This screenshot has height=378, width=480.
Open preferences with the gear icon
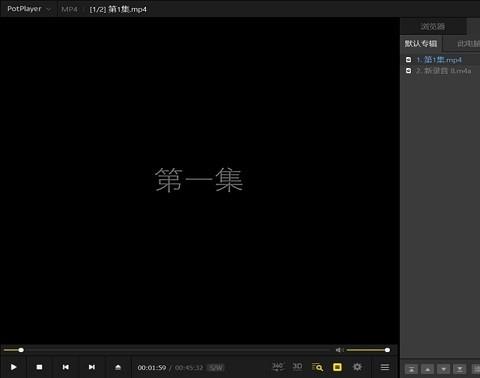[357, 367]
